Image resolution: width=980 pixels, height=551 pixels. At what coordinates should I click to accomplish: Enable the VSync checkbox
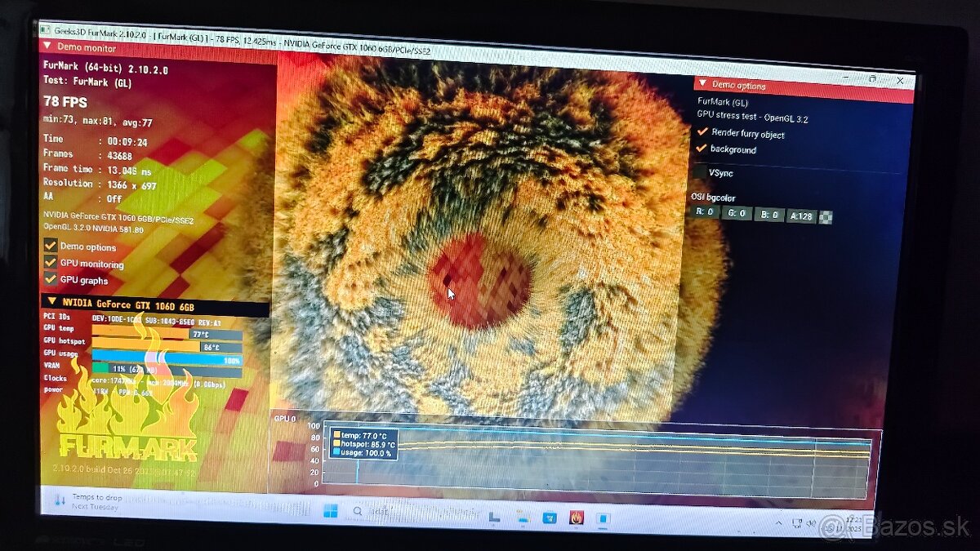click(x=700, y=172)
